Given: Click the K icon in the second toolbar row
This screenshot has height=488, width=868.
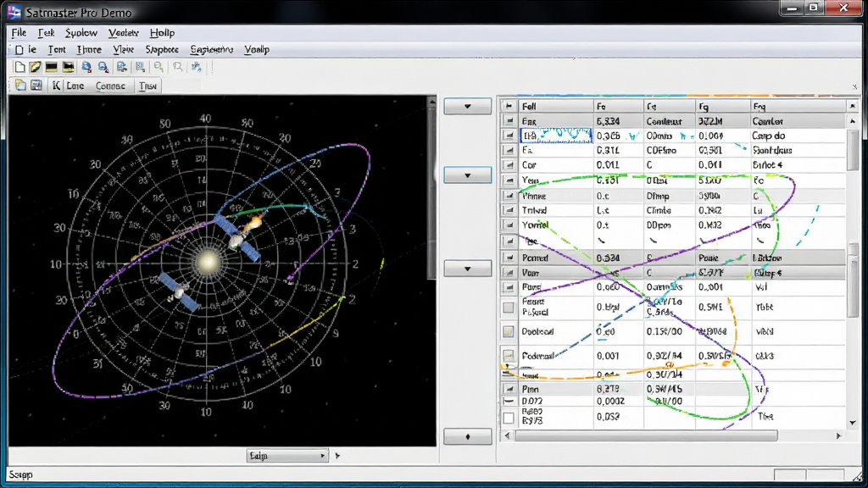Looking at the screenshot, I should (56, 86).
